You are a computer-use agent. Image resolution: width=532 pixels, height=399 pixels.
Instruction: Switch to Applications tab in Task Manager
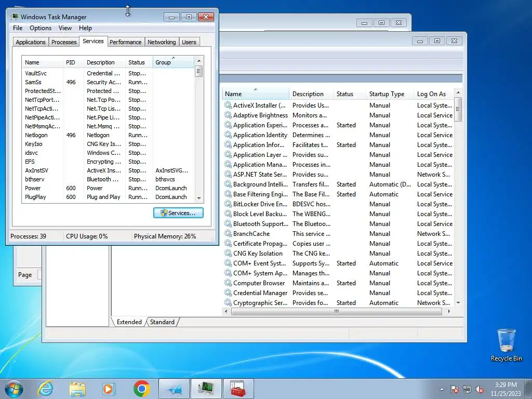click(31, 42)
